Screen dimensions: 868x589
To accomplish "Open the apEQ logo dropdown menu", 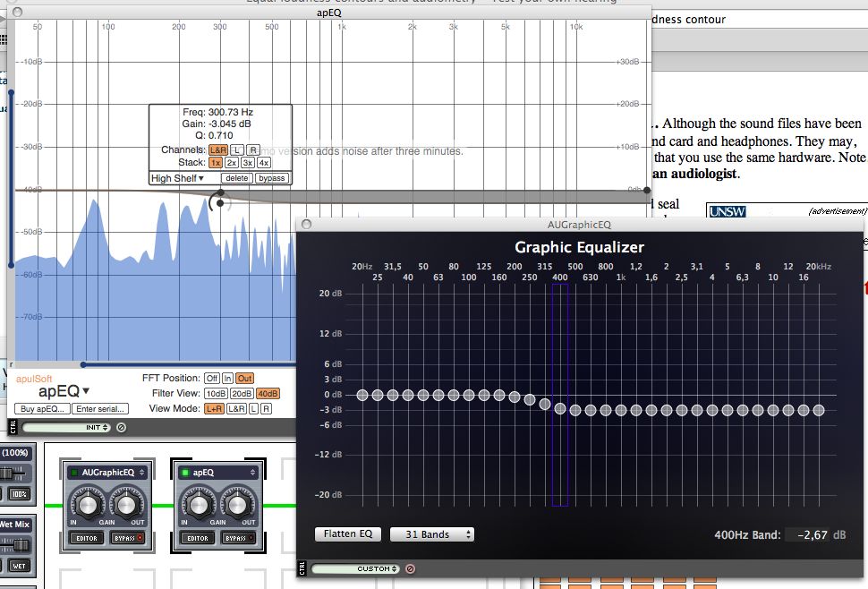I will pos(64,391).
